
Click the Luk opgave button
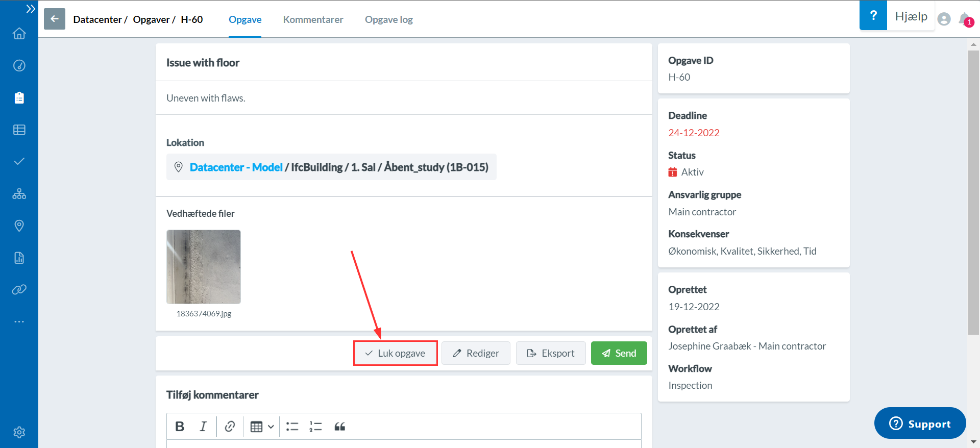click(x=395, y=353)
